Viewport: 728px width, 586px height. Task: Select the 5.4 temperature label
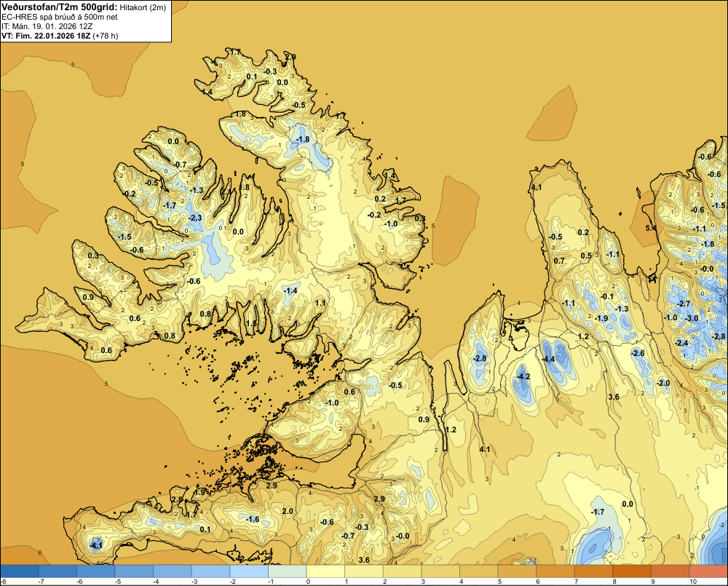pyautogui.click(x=651, y=228)
